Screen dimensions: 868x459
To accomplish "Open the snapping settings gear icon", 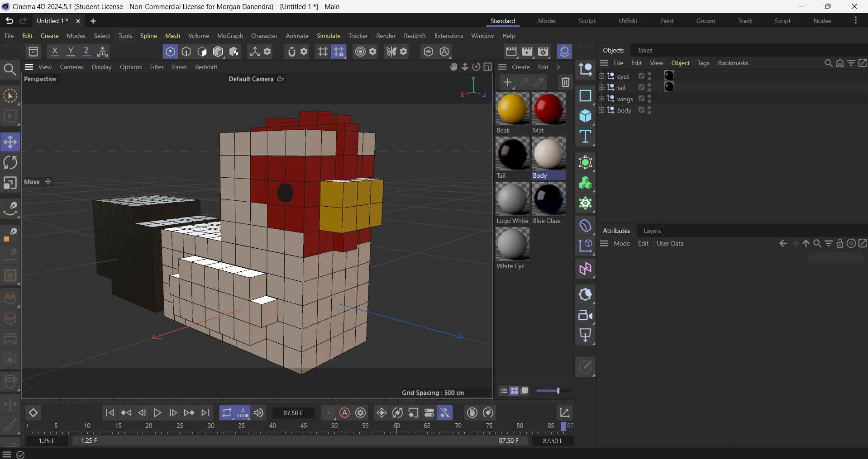I will click(303, 52).
